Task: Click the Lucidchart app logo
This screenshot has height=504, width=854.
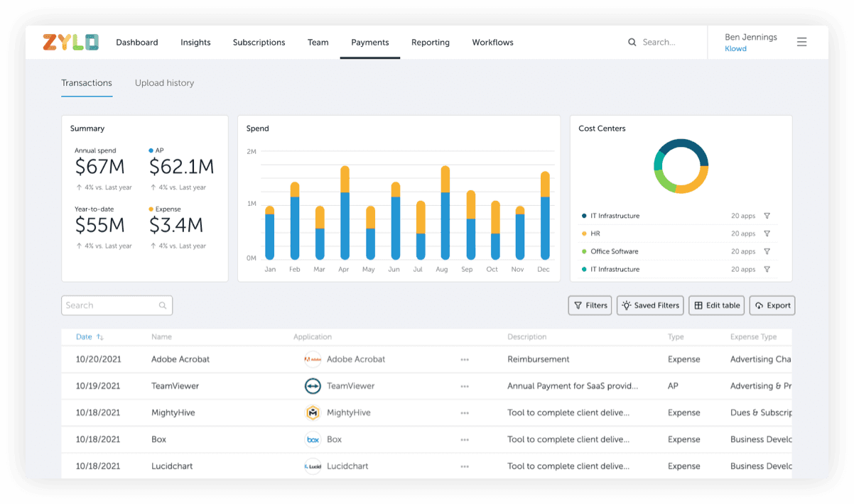Action: coord(313,466)
